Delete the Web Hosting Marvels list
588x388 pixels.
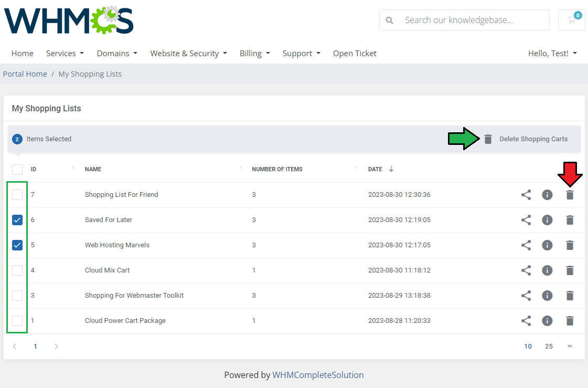click(x=570, y=245)
